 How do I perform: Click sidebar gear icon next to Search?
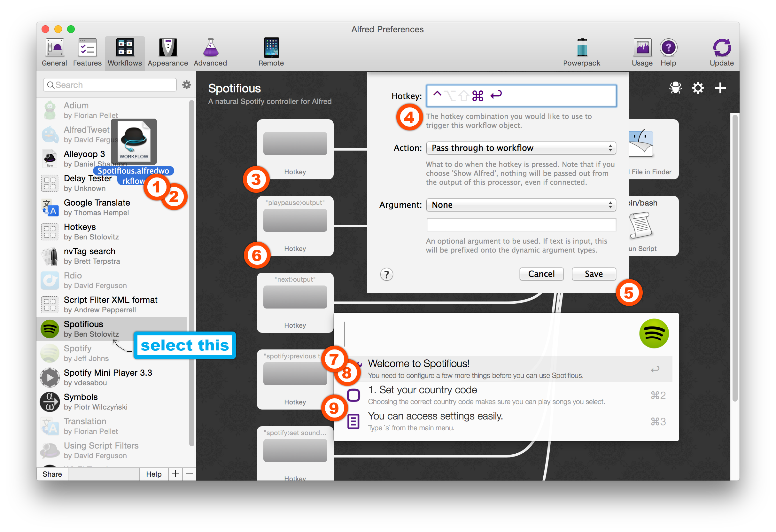pyautogui.click(x=187, y=85)
